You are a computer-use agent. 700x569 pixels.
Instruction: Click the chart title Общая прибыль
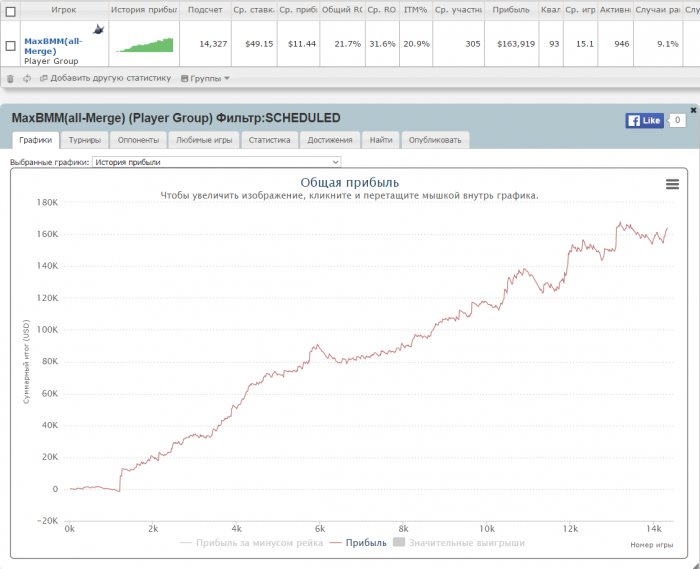click(x=350, y=182)
